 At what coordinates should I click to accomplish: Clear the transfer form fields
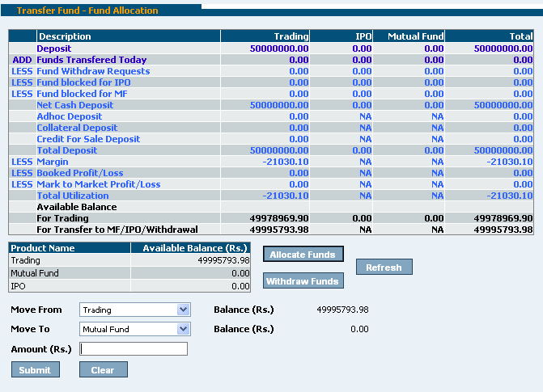(x=103, y=369)
